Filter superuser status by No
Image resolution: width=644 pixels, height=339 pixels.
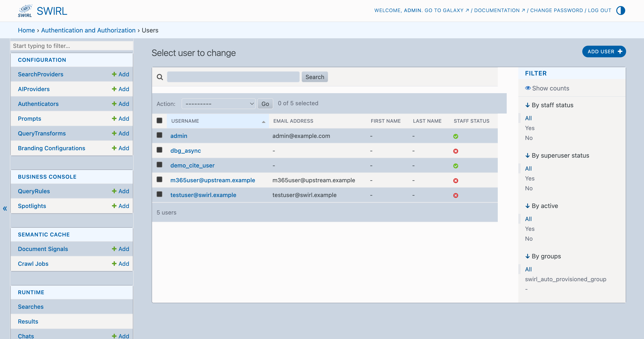(x=528, y=188)
